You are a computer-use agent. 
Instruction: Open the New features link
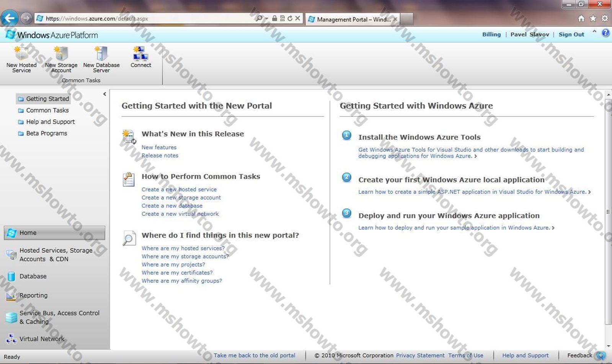[159, 147]
